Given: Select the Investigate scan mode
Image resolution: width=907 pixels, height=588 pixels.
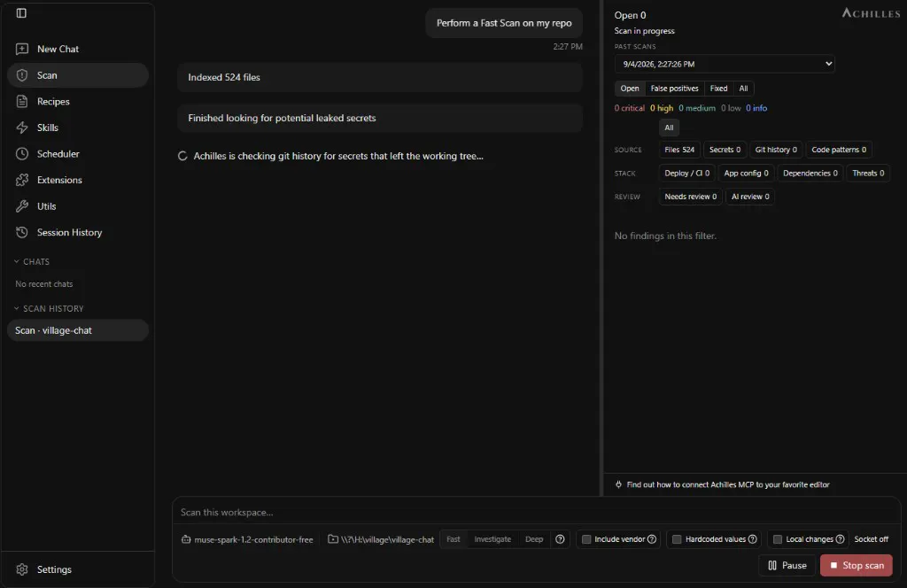Looking at the screenshot, I should 492,539.
